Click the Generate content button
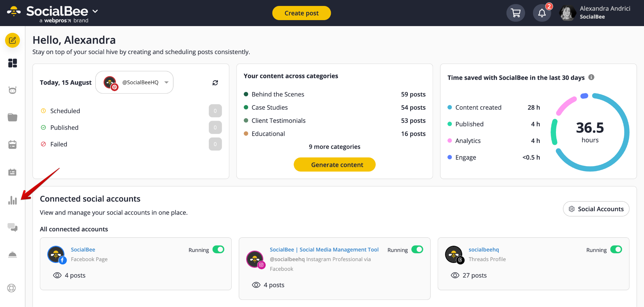The image size is (644, 307). pyautogui.click(x=335, y=165)
